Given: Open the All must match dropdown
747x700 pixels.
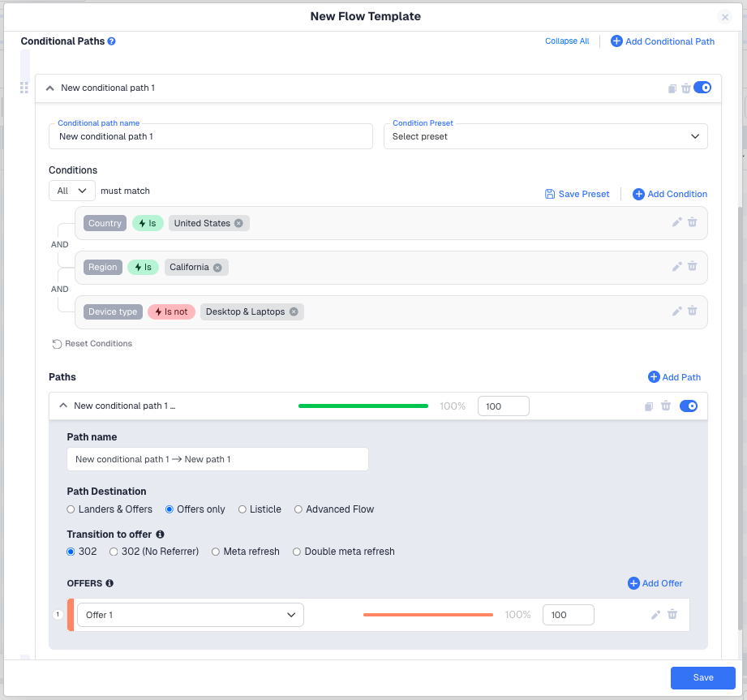Looking at the screenshot, I should click(x=72, y=191).
